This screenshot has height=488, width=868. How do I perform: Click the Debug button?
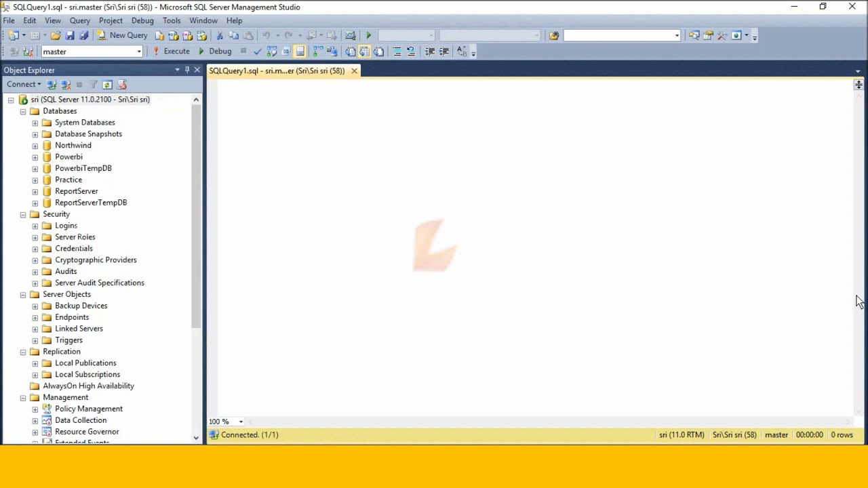coord(214,52)
